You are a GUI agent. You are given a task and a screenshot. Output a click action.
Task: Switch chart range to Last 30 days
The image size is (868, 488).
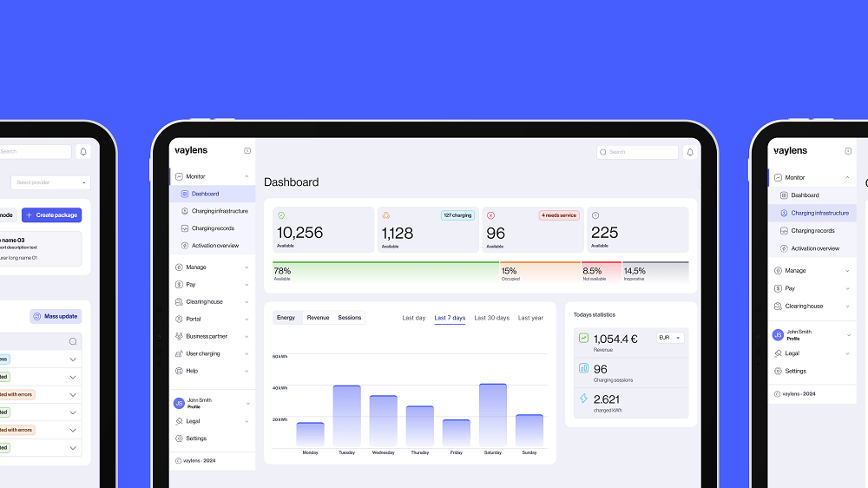coord(491,318)
